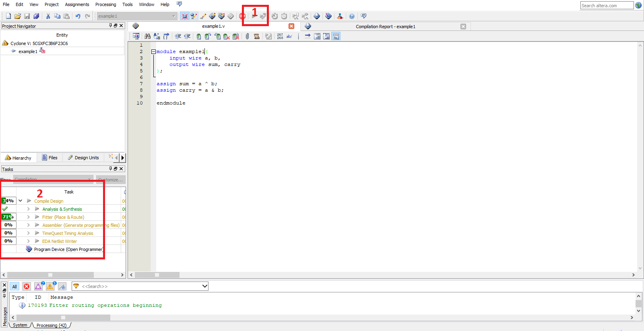Click the New File icon

[x=8, y=16]
